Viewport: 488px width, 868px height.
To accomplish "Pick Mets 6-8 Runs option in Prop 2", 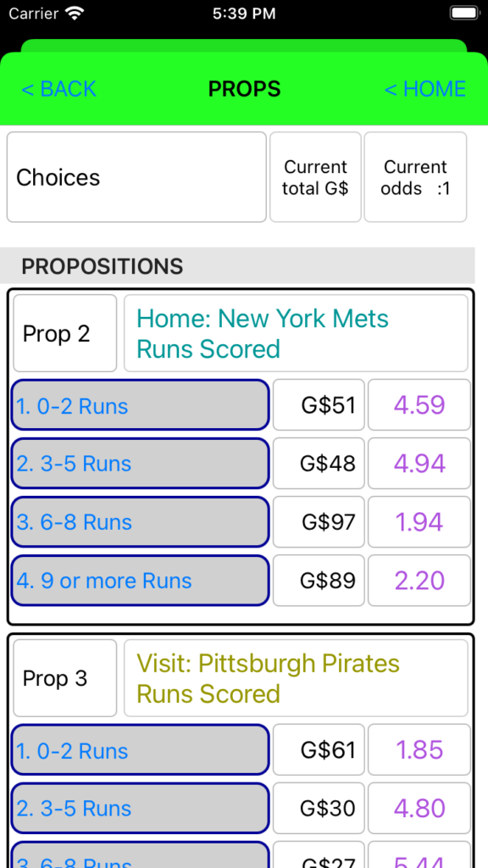I will pos(140,522).
